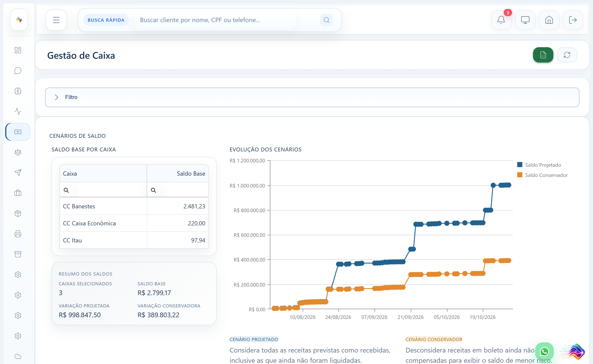Click the value 220,00
Viewport: 593px width, 364px height.
coord(196,223)
